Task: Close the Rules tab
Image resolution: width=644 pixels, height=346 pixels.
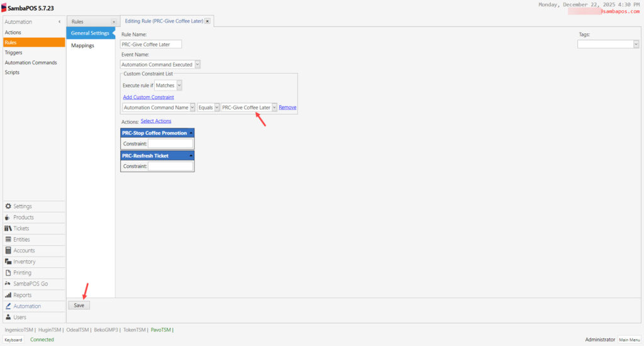Action: (x=113, y=22)
